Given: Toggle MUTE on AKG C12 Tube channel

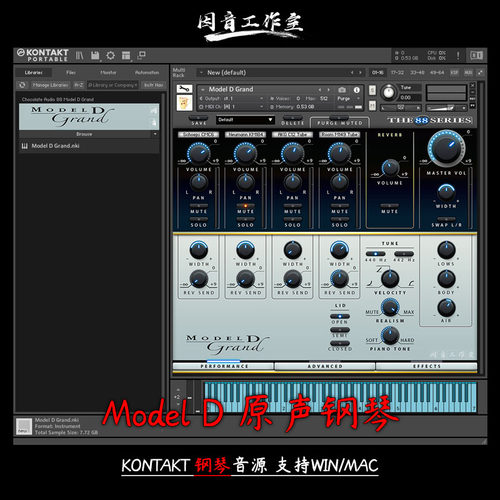Looking at the screenshot, I should point(293,206).
